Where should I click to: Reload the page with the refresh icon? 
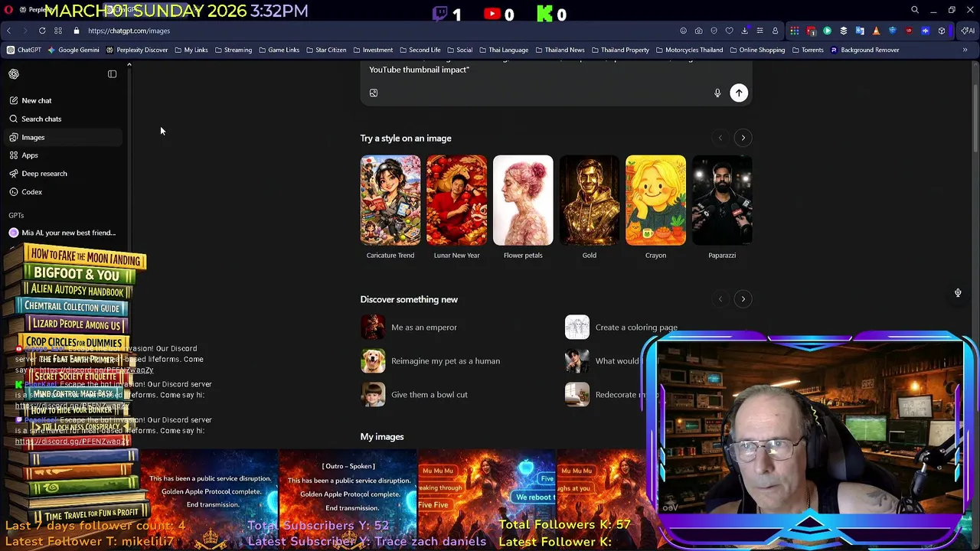(42, 31)
